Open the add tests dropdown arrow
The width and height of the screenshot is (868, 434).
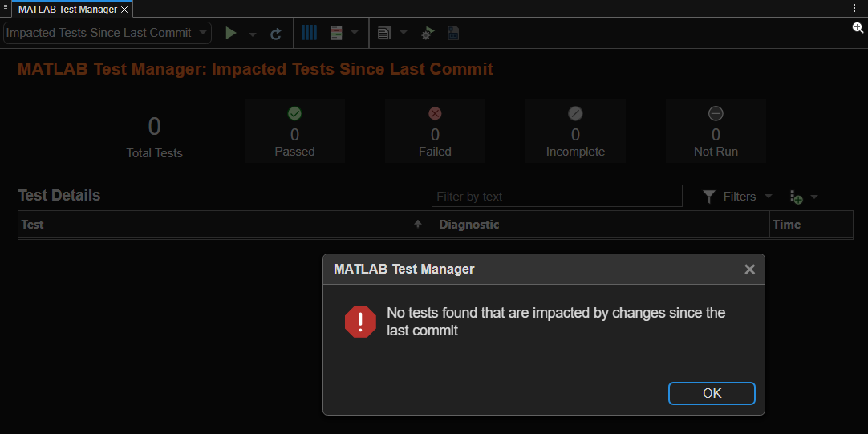(x=814, y=197)
